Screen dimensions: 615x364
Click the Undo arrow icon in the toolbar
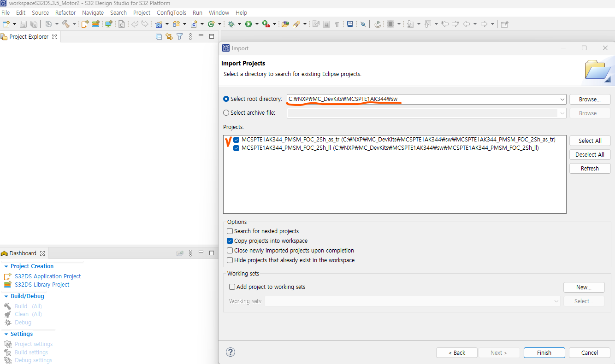(135, 24)
